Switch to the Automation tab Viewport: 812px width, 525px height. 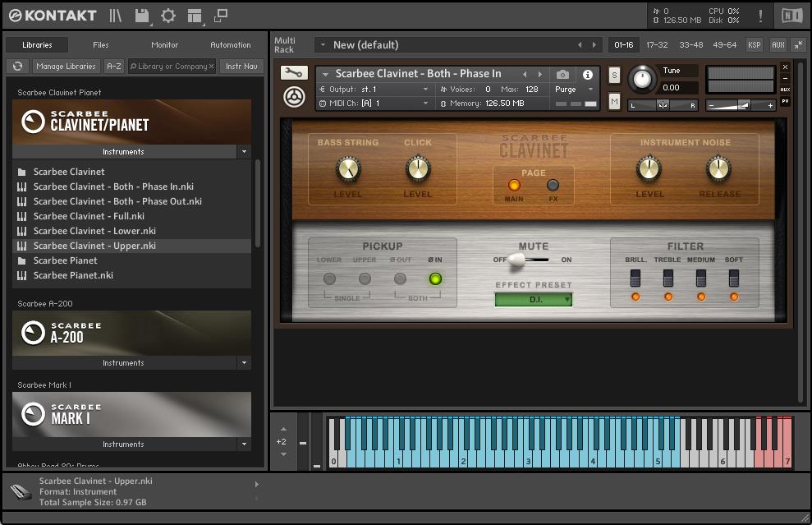pos(230,45)
